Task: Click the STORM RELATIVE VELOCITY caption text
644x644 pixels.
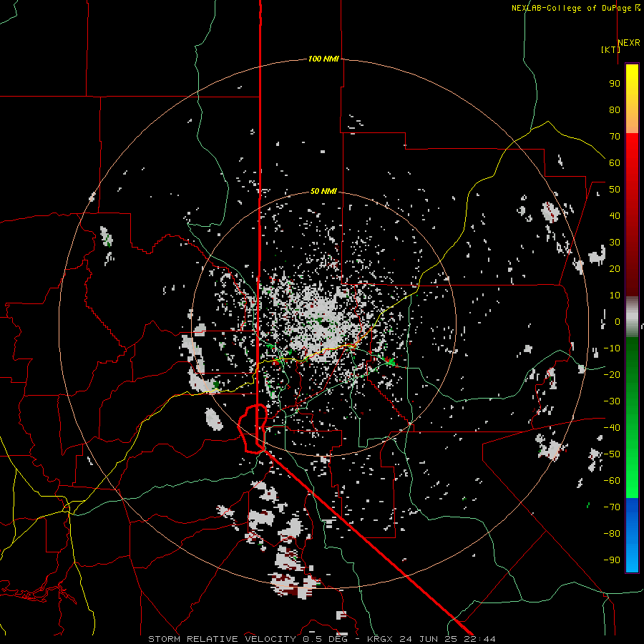Action: (x=222, y=639)
